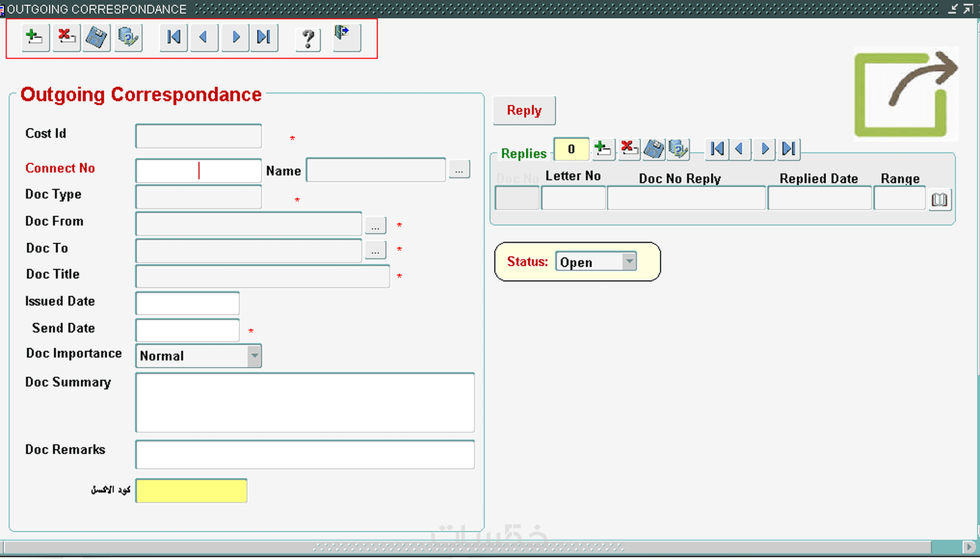Jump to the last record
This screenshot has width=980, height=559.
(264, 37)
